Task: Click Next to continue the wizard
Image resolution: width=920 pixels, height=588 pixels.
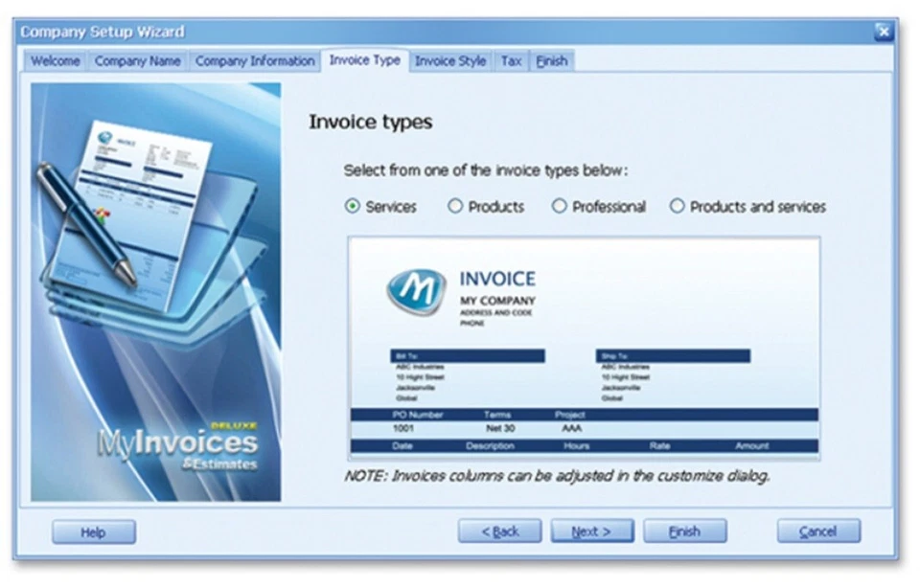Action: point(593,531)
